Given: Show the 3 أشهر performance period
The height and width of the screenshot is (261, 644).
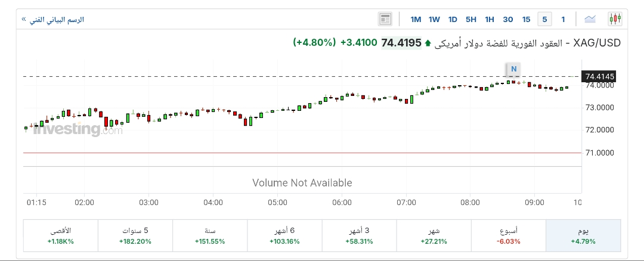Looking at the screenshot, I should (x=359, y=235).
